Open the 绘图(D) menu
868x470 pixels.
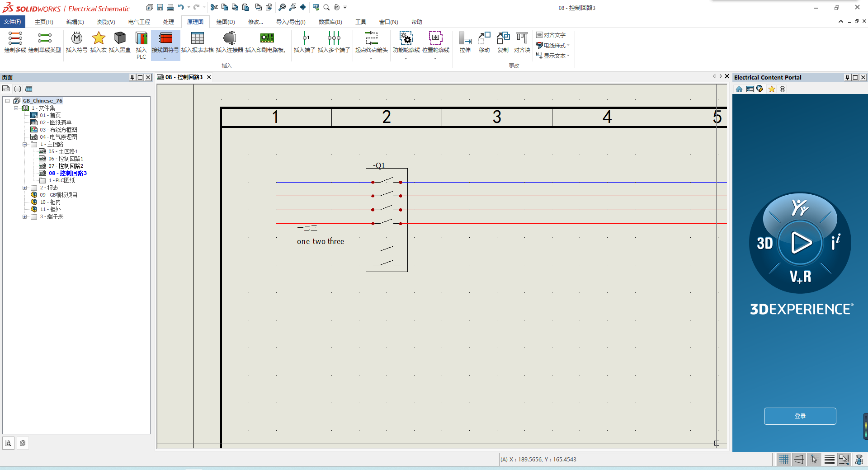click(225, 22)
